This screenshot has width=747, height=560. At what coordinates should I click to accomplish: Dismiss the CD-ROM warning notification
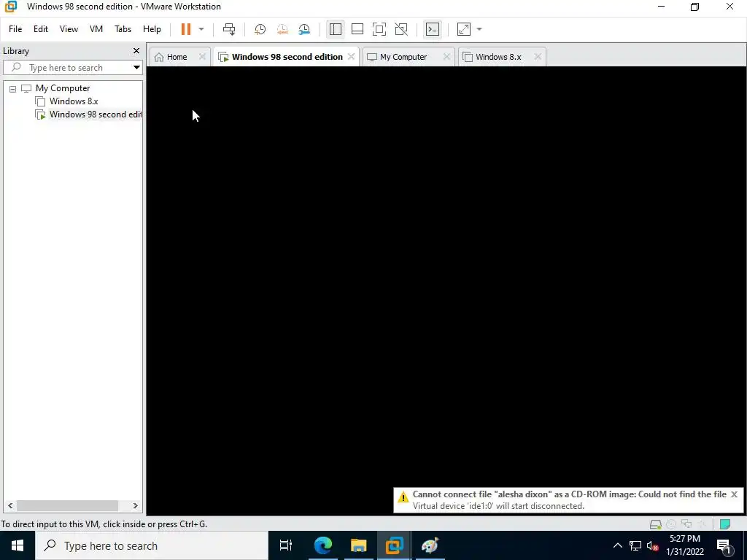pyautogui.click(x=734, y=494)
